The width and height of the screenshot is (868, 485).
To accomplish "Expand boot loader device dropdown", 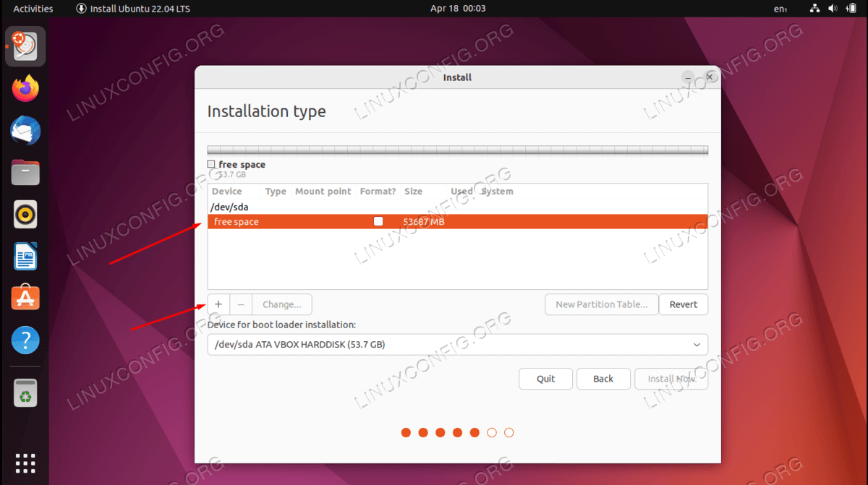I will tap(458, 345).
